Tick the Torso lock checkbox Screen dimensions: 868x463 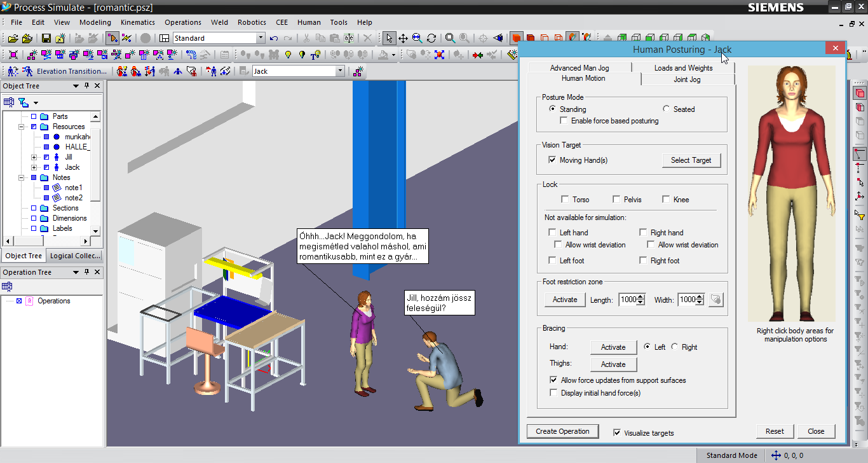(x=565, y=200)
